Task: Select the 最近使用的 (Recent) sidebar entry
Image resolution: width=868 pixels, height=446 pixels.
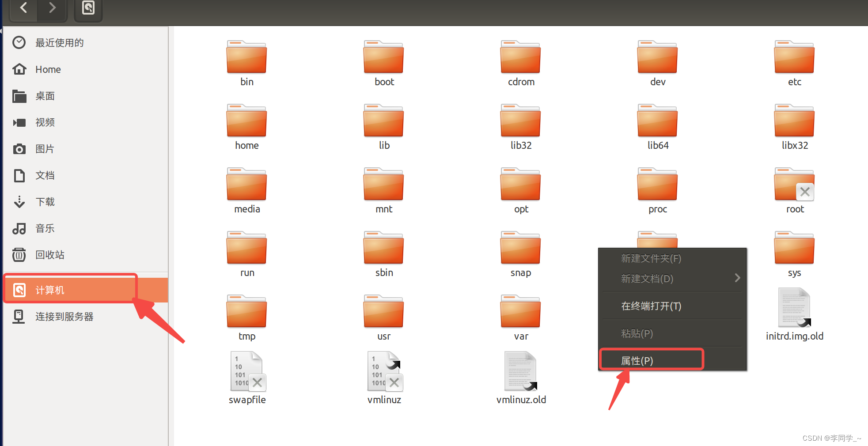Action: (59, 42)
